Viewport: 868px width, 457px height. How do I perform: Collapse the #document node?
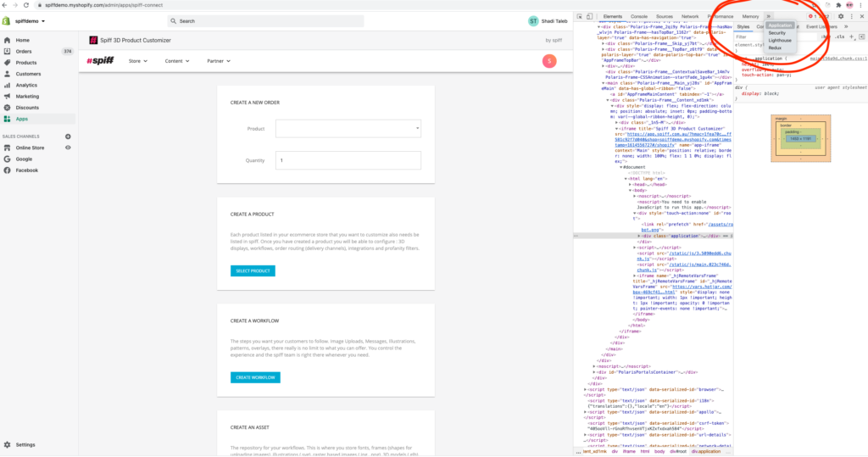click(x=620, y=167)
